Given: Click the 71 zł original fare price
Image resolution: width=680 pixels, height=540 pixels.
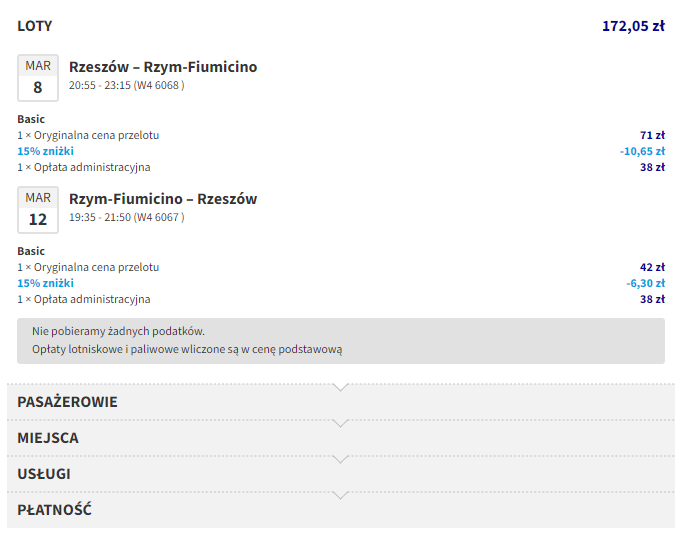Looking at the screenshot, I should (652, 135).
